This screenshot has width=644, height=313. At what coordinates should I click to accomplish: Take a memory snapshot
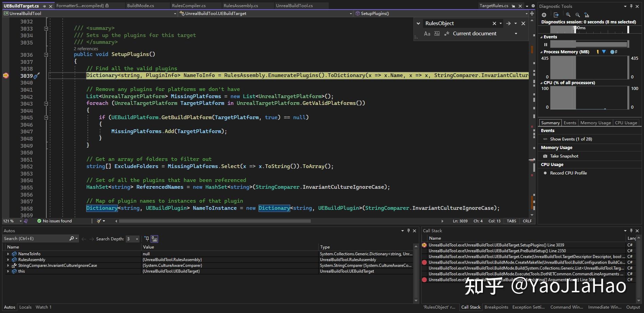(564, 156)
